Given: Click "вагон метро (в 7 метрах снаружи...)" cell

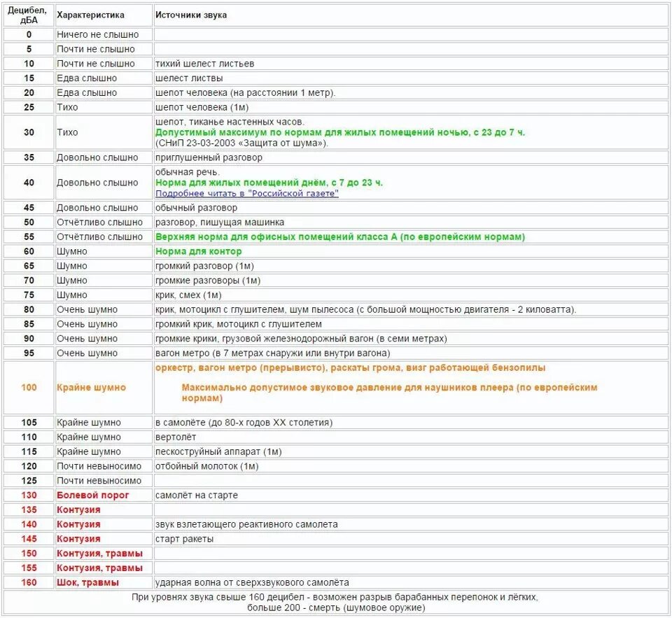Looking at the screenshot, I should (x=411, y=353).
